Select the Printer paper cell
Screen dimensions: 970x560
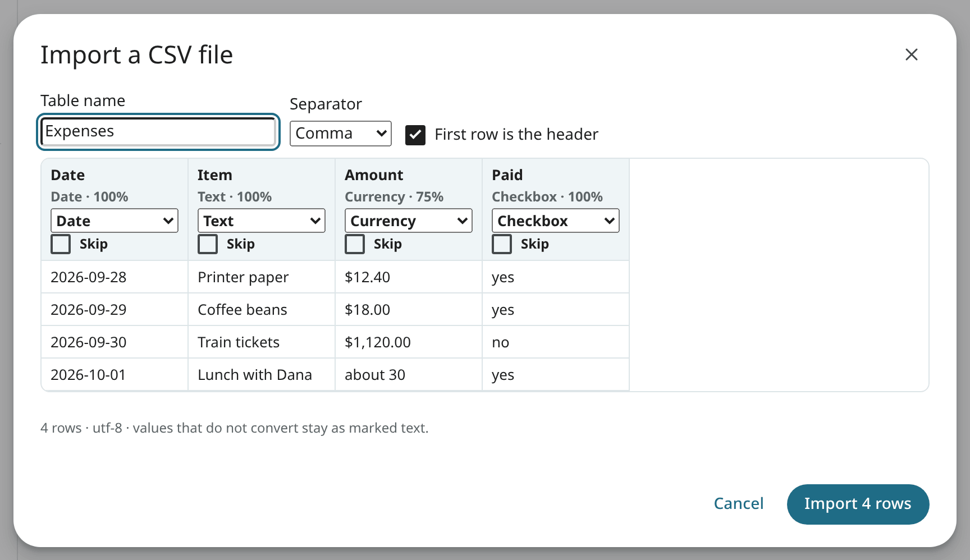pos(262,277)
